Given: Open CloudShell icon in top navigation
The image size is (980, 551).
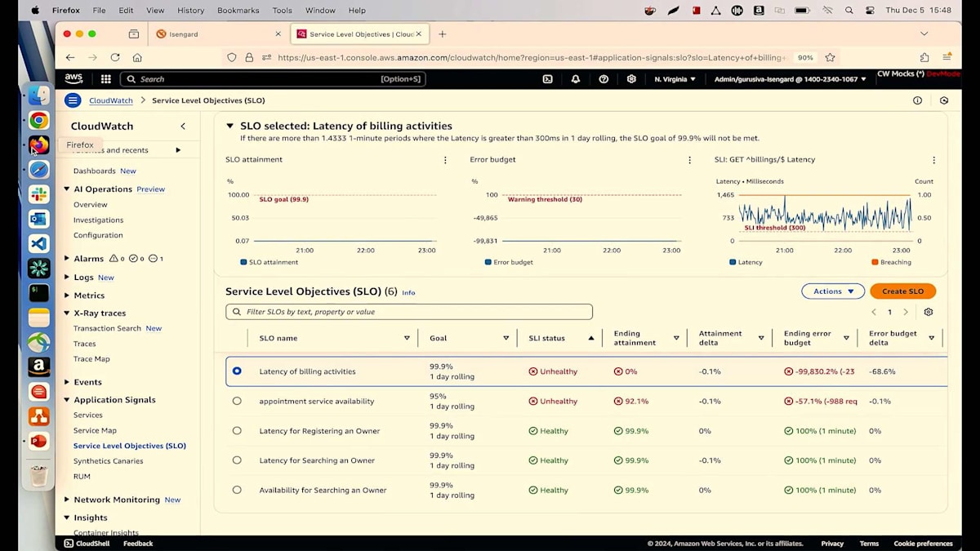Looking at the screenshot, I should [x=548, y=79].
